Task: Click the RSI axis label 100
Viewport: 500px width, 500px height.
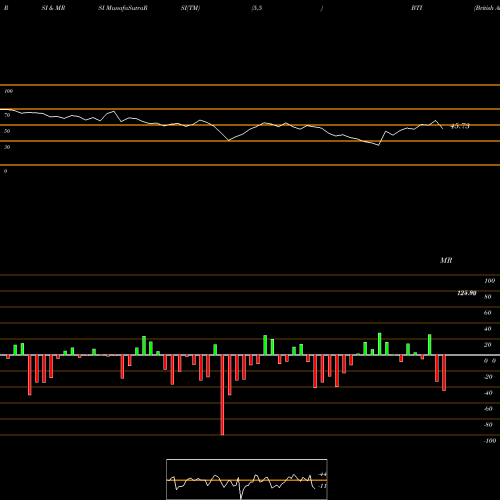Action: pos(8,91)
